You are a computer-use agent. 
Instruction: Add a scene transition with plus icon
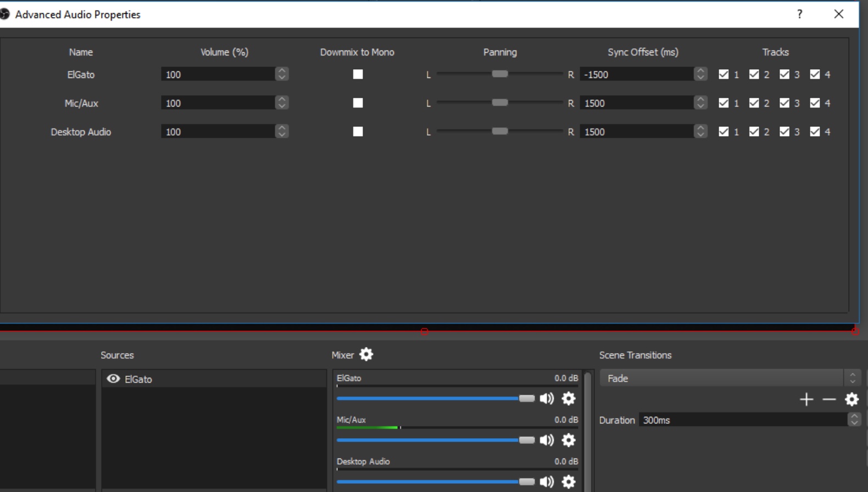click(x=806, y=399)
